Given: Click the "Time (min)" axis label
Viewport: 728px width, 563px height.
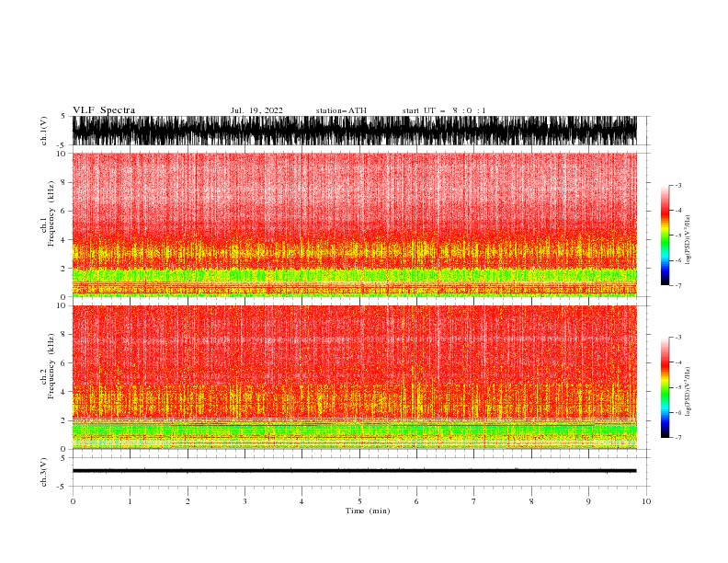Looking at the screenshot, I should tap(368, 511).
